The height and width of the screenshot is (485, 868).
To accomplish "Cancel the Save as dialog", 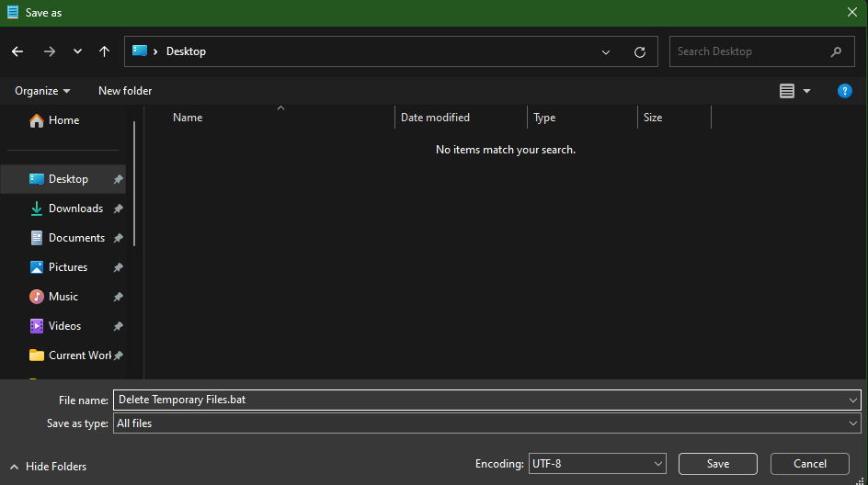I will [x=809, y=464].
